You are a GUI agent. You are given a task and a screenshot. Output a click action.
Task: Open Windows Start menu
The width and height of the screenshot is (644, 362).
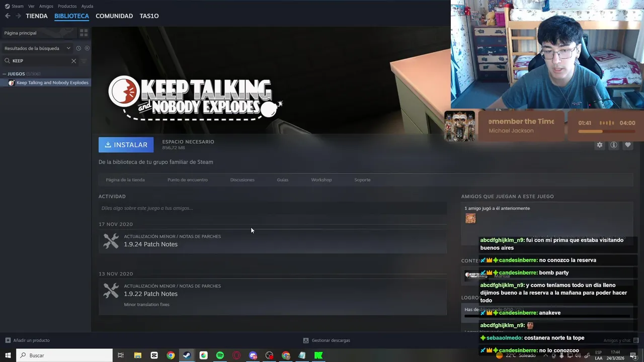8,355
